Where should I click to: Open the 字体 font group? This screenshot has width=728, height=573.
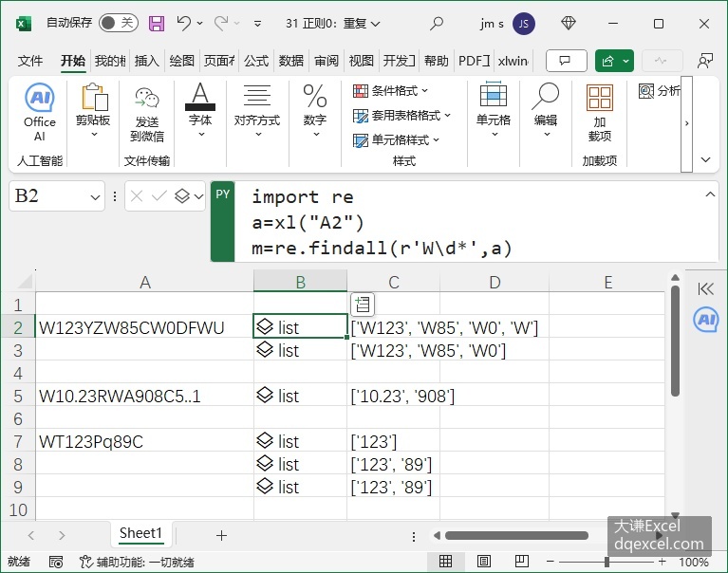coord(200,110)
